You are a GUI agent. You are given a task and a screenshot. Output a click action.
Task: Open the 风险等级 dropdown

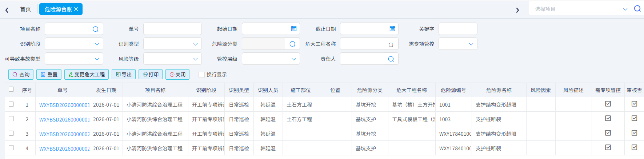pyautogui.click(x=172, y=59)
